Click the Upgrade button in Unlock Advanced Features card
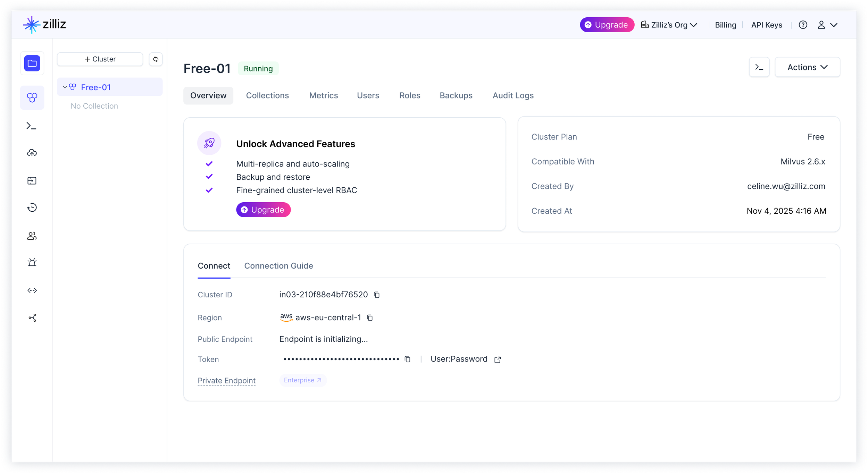Screen dimensions: 868x474 [263, 210]
